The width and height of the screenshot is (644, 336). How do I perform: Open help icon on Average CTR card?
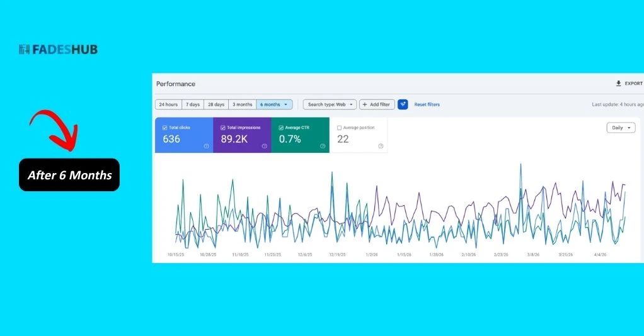[322, 146]
